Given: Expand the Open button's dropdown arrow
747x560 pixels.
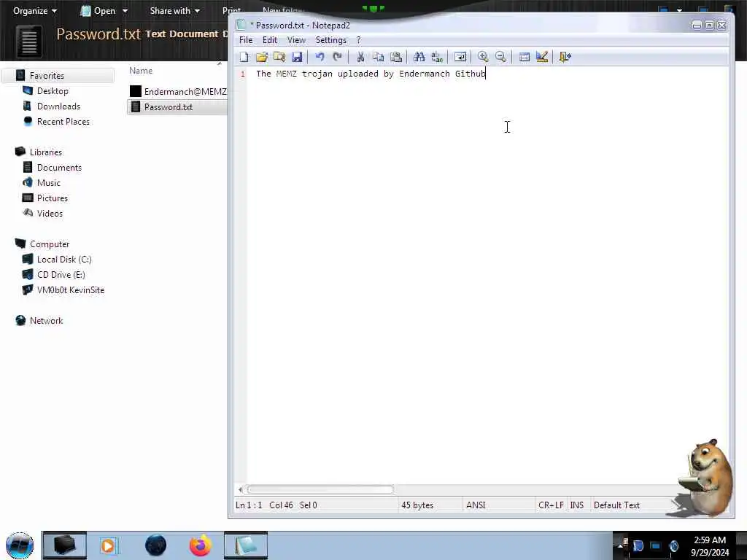Looking at the screenshot, I should (x=125, y=10).
